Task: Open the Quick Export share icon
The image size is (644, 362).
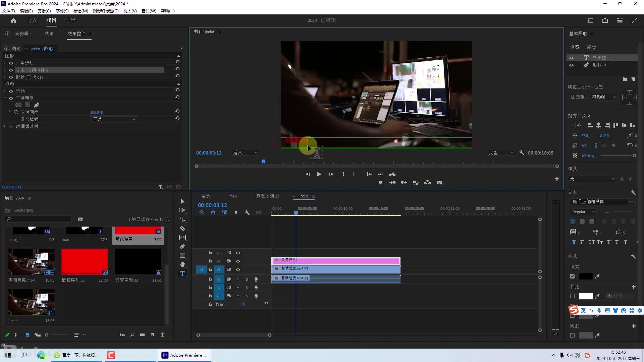Action: point(605,20)
